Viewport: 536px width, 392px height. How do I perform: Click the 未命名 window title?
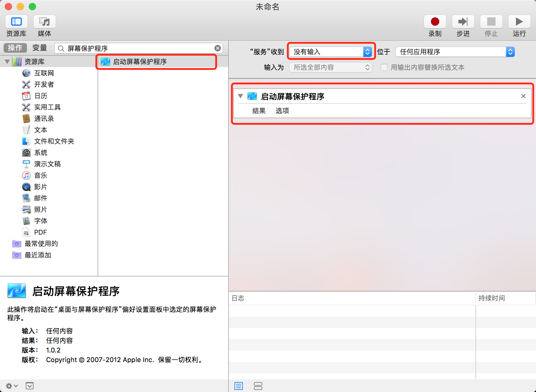[x=267, y=7]
